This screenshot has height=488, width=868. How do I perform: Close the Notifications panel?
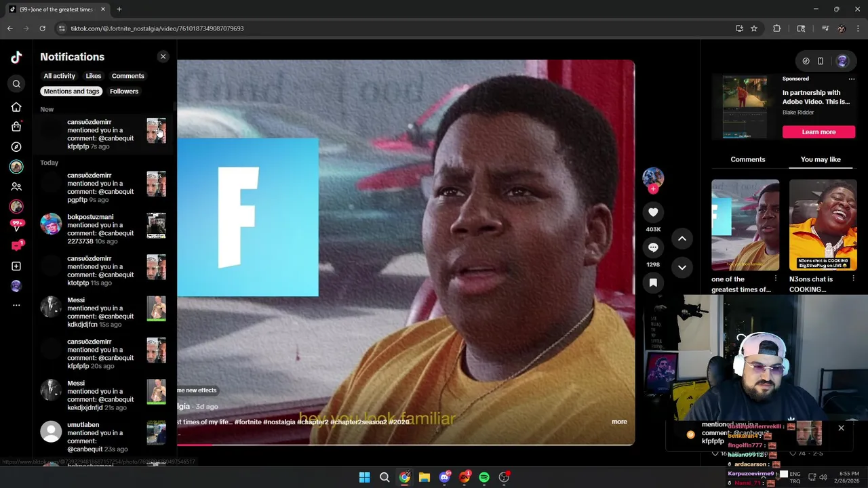[x=163, y=56]
